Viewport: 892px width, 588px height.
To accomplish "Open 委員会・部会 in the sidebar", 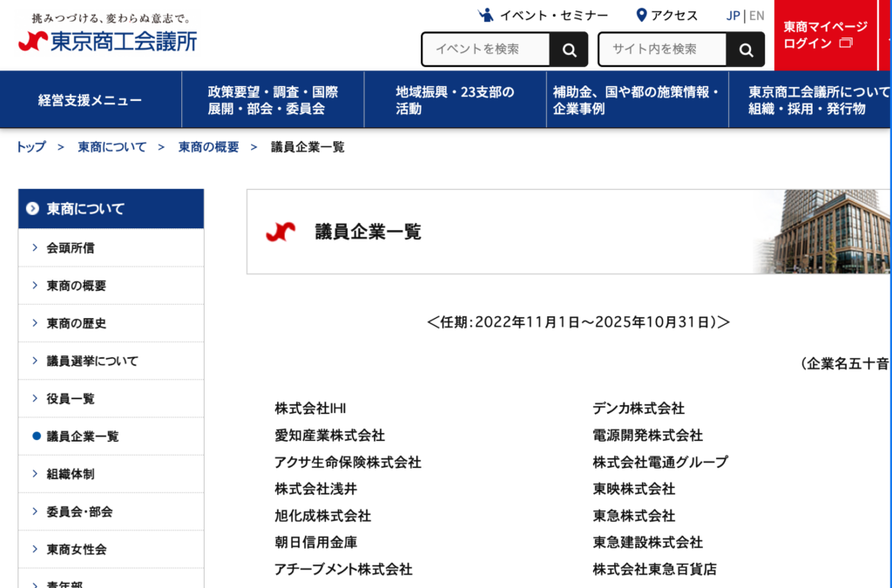I will (x=111, y=511).
